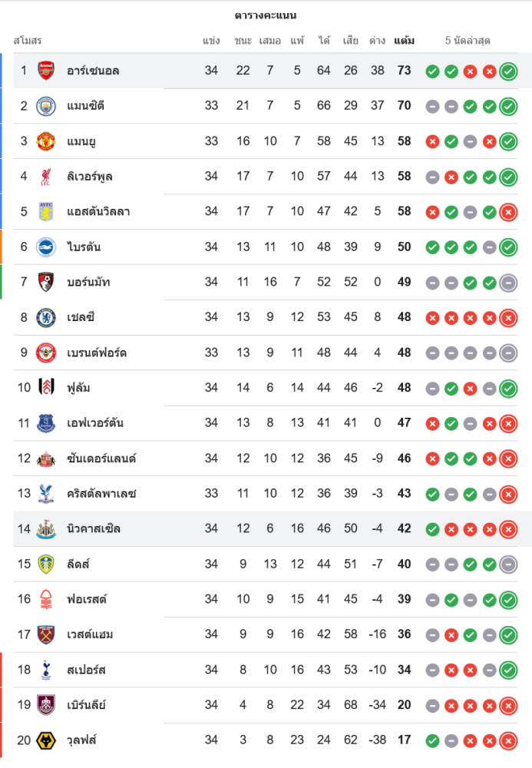Click the Chelsea club crest
This screenshot has width=532, height=768.
click(47, 317)
